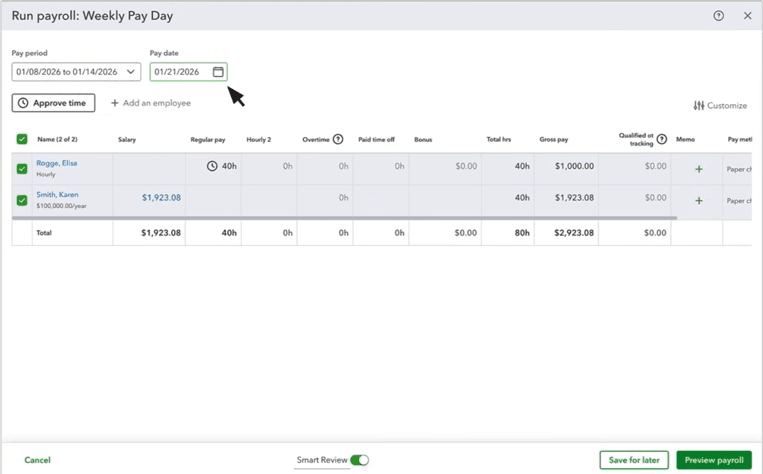Screen dimensions: 763x474
Task: Click total gross pay $2,923.08
Action: 574,233
